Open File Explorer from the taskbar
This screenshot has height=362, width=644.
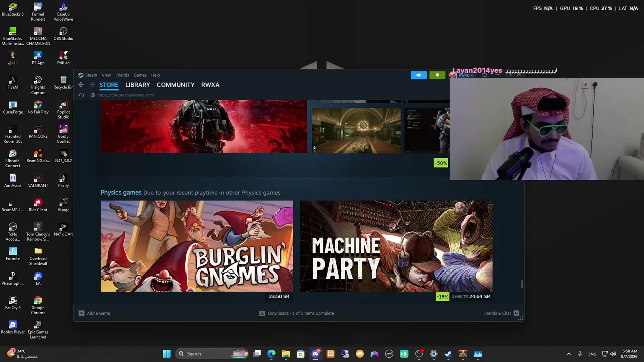pos(286,354)
